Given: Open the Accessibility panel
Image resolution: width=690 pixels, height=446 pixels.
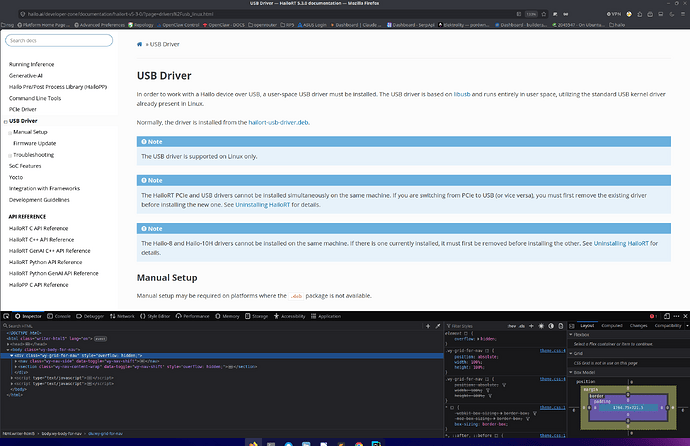Looking at the screenshot, I should tap(290, 316).
